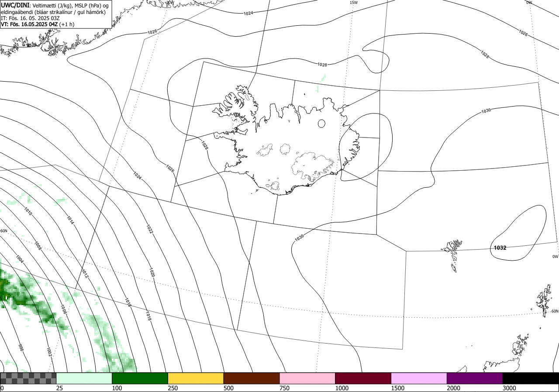Click the '1002' isobar label
The width and height of the screenshot is (559, 392).
[49, 352]
